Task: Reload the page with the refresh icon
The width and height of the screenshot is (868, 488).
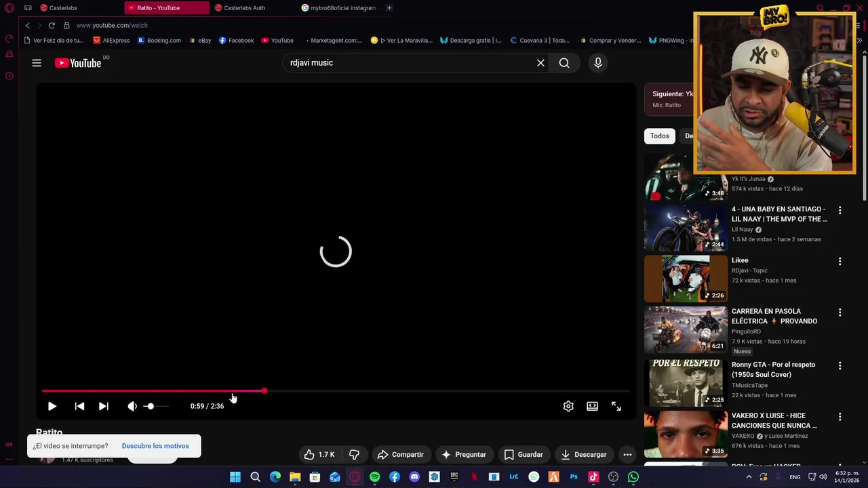Action: click(x=52, y=25)
